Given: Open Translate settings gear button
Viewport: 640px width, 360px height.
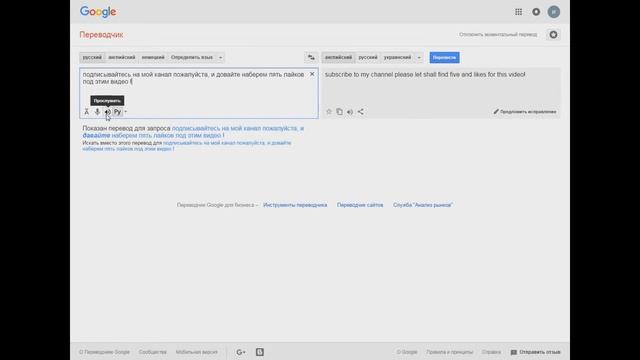Looking at the screenshot, I should click(553, 35).
